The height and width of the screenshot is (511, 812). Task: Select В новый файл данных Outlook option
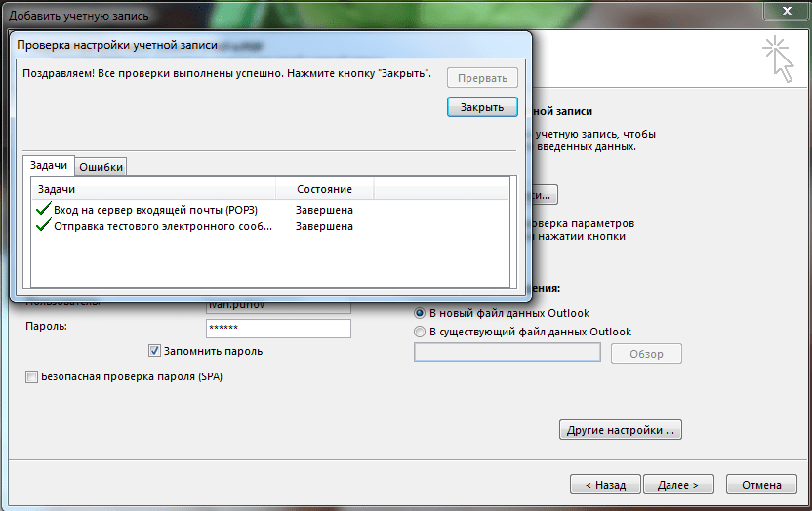tap(420, 313)
